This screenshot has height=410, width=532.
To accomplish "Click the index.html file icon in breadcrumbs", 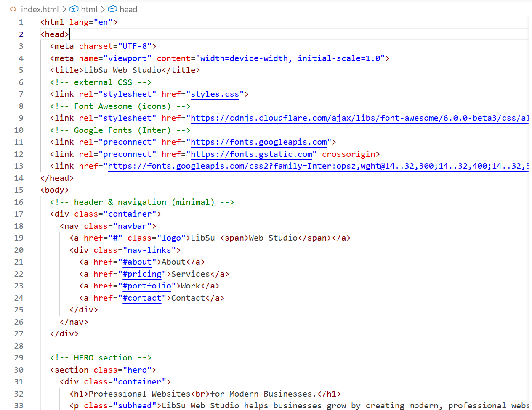I will pos(13,9).
